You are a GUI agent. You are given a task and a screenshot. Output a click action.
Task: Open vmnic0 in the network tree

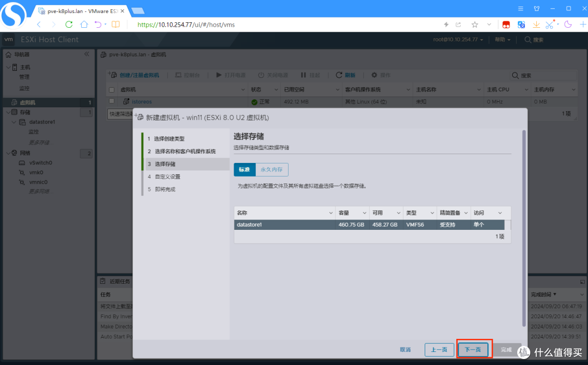coord(38,182)
